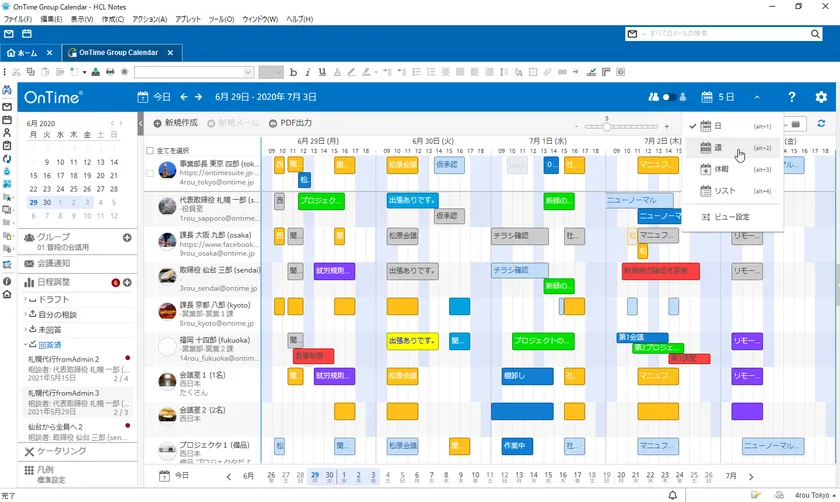The image size is (840, 502).
Task: Expand the 自分の相談 section
Action: point(26,314)
